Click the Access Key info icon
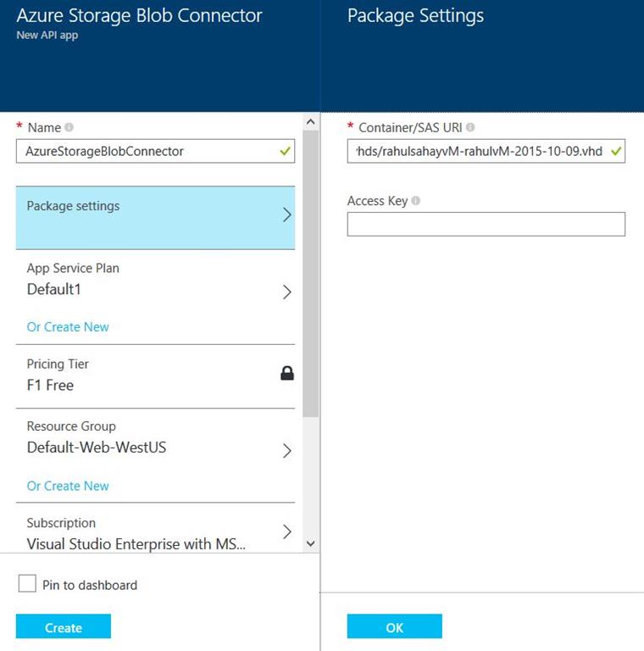Image resolution: width=644 pixels, height=651 pixels. tap(416, 201)
